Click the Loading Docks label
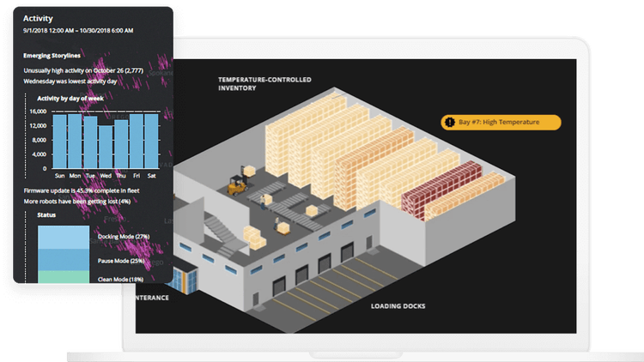Image resolution: width=644 pixels, height=362 pixels. [398, 306]
